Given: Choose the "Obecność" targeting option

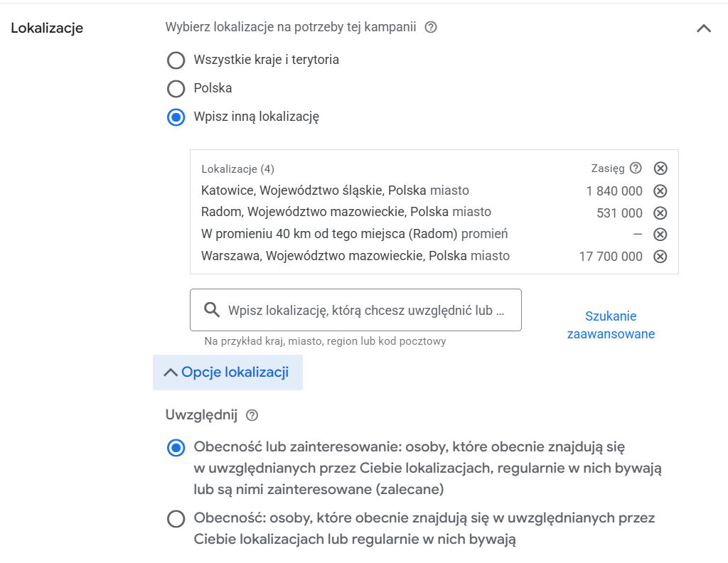Looking at the screenshot, I should click(x=176, y=518).
